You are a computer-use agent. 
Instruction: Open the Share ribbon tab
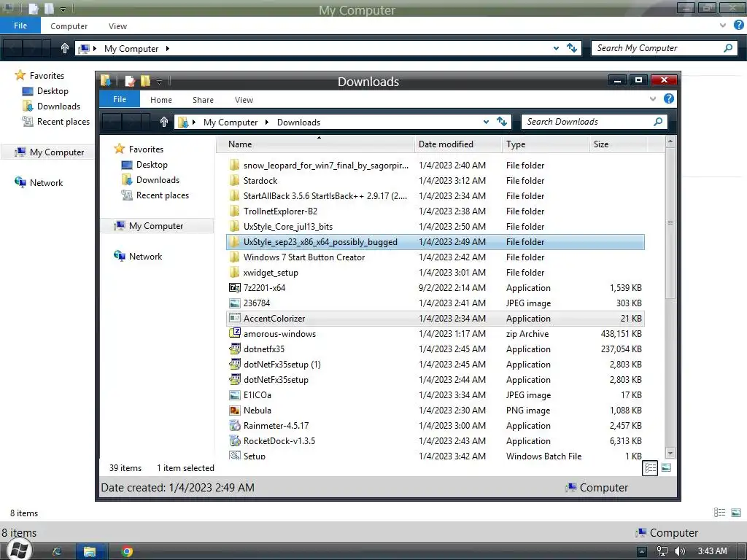(x=203, y=100)
